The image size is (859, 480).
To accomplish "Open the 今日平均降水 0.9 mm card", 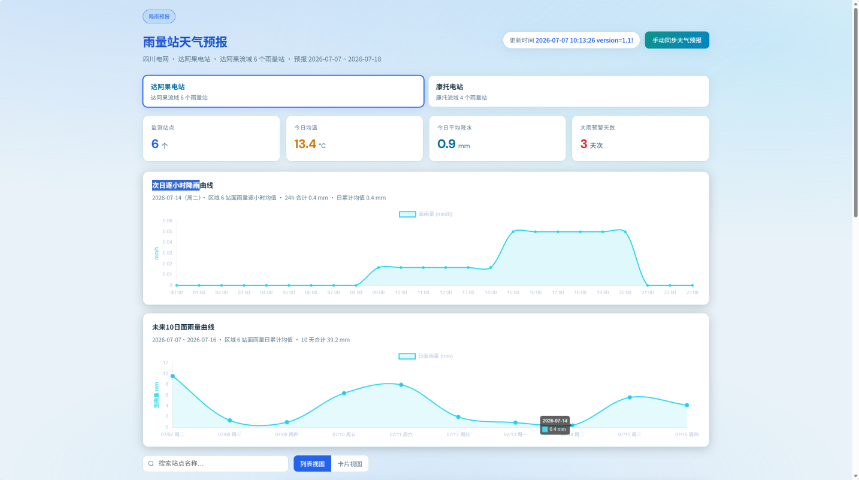I will pyautogui.click(x=497, y=138).
